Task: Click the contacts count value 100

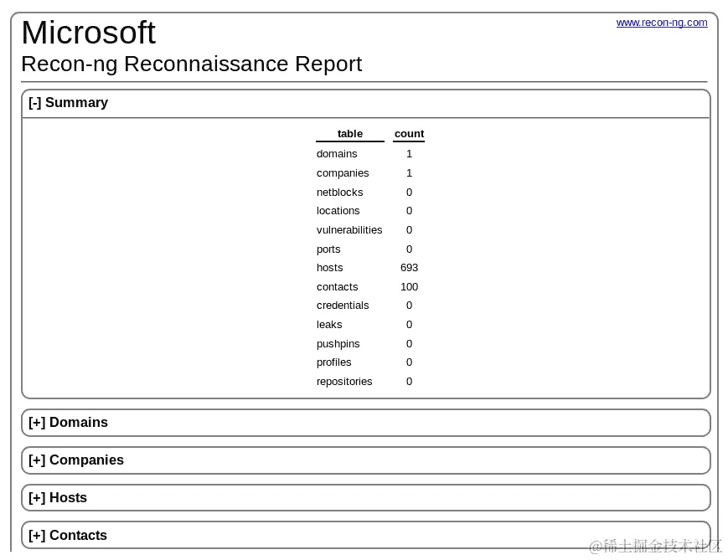Action: [409, 287]
